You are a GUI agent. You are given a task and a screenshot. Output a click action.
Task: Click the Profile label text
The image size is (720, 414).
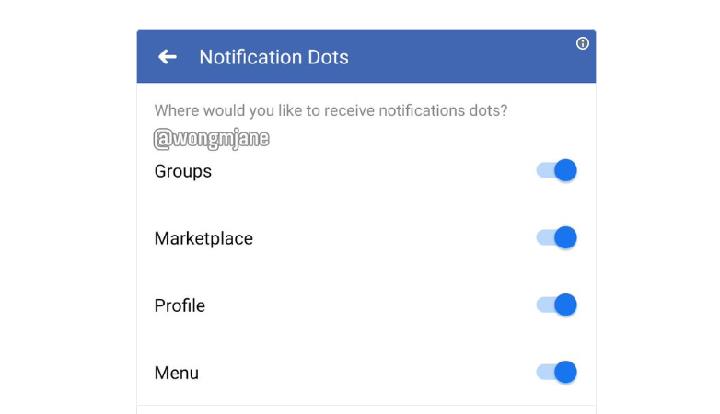179,306
